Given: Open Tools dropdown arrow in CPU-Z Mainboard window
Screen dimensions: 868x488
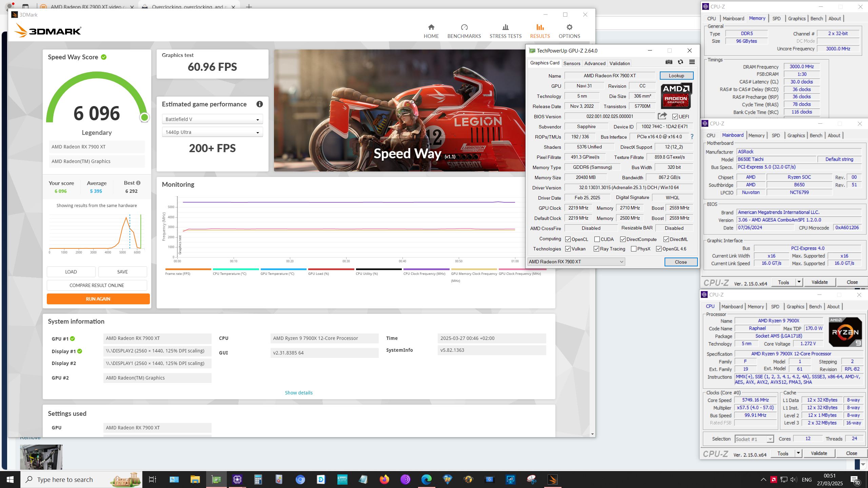Looking at the screenshot, I should click(x=799, y=282).
